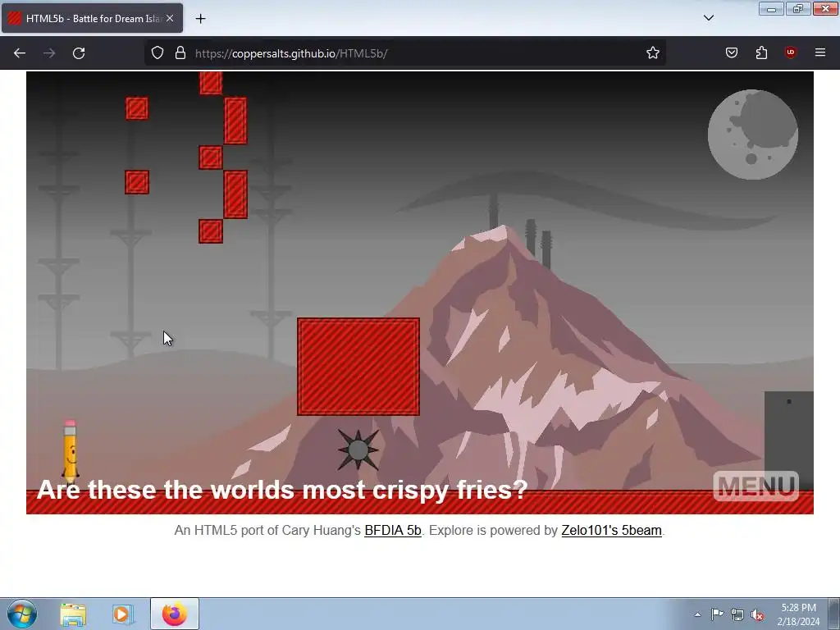840x630 pixels.
Task: Show hidden system tray icons
Action: (697, 614)
